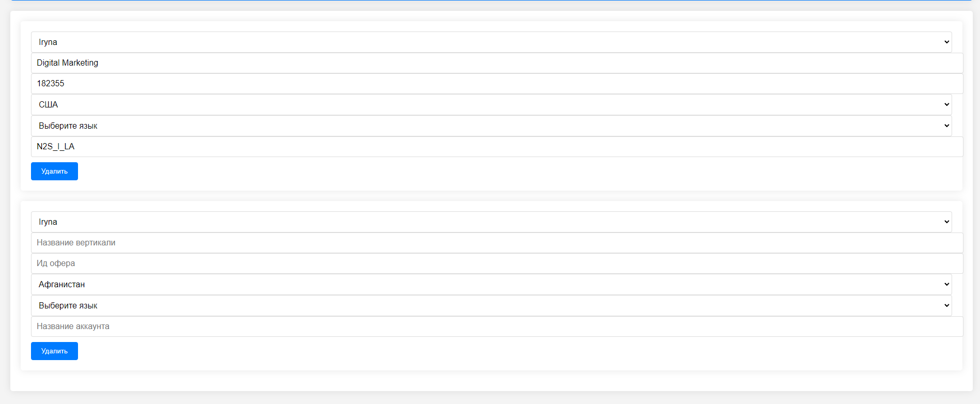
Task: Expand the Выберите язык dropdown below США
Action: (491, 126)
